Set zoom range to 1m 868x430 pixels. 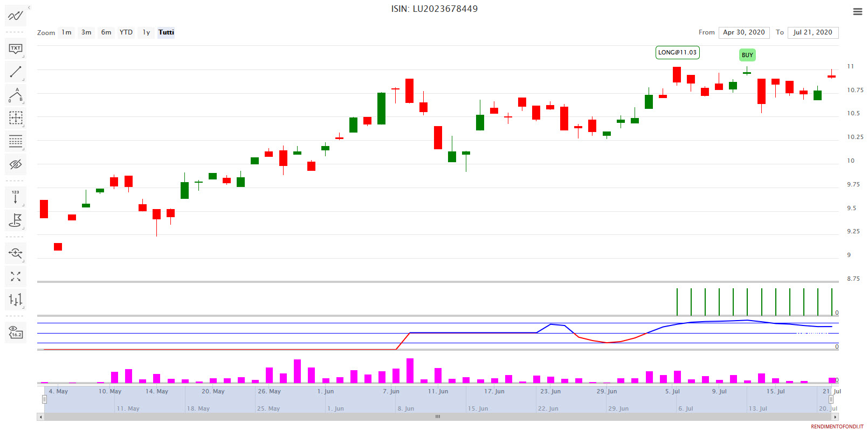tap(66, 32)
